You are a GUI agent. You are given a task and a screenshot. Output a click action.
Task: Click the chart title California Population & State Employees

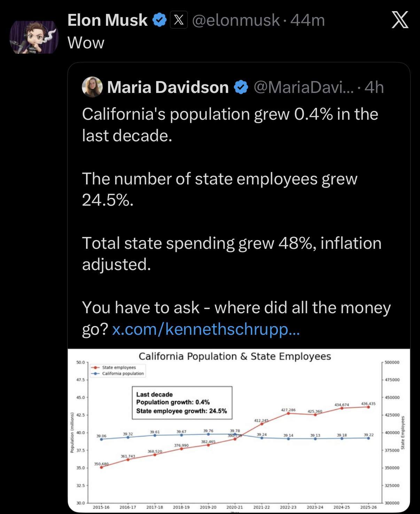[235, 356]
